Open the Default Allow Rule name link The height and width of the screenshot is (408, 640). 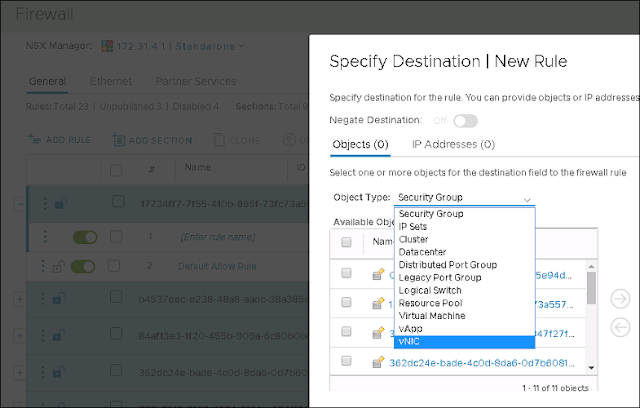point(217,266)
